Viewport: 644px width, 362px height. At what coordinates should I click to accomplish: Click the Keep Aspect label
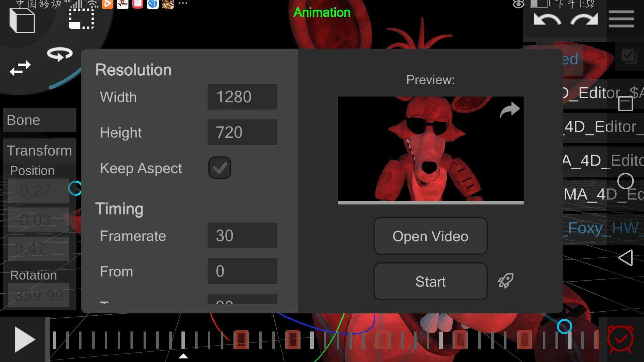[141, 168]
